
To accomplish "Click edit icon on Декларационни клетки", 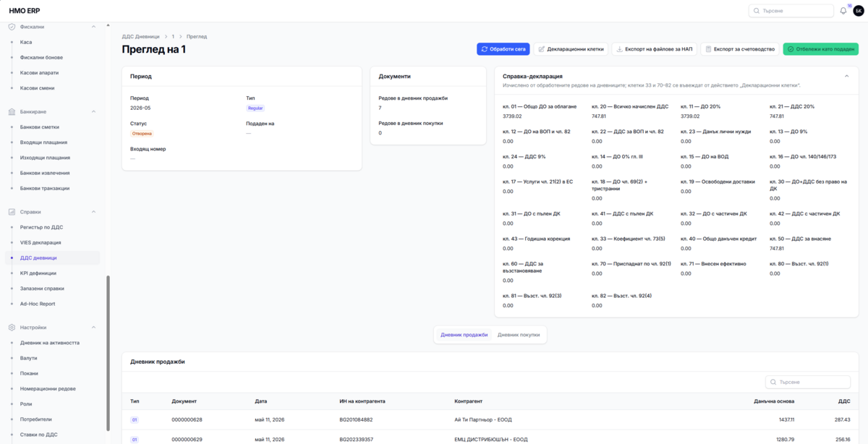I will [542, 49].
